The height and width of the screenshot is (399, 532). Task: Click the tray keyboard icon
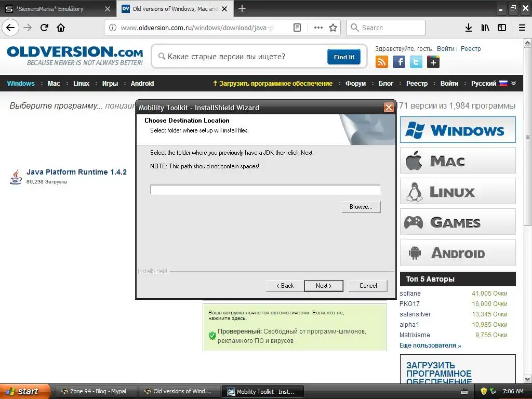click(464, 392)
